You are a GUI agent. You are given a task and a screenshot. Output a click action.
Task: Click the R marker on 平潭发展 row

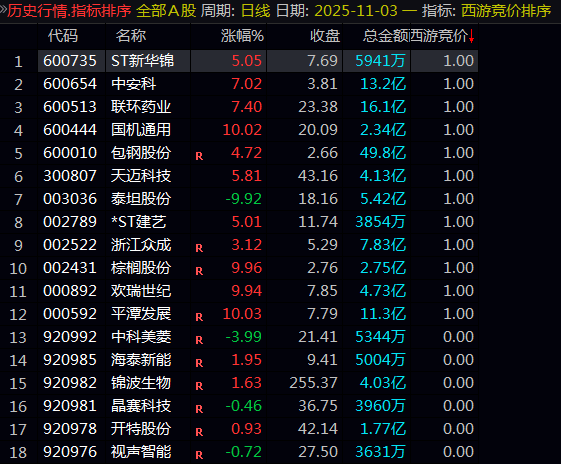[x=199, y=317]
